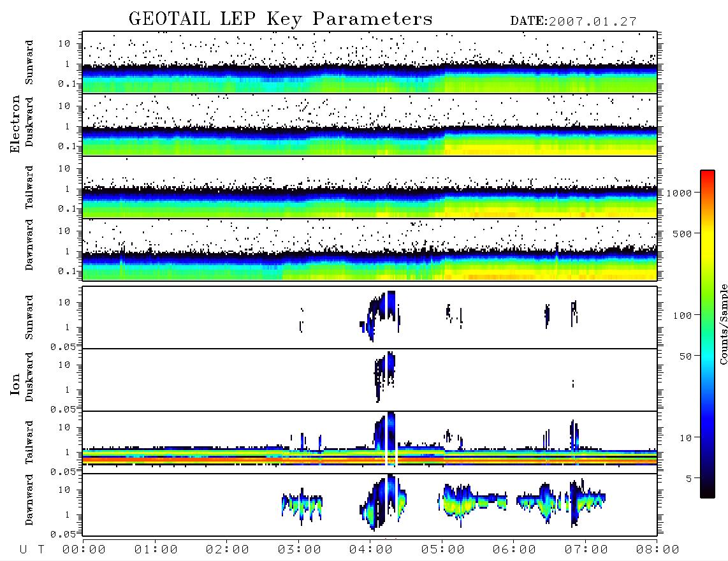Click the "Counts/Sample" colorbar title
This screenshot has width=728, height=561.
[x=723, y=324]
